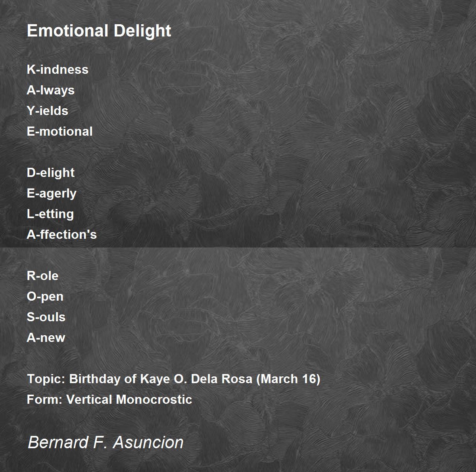
Task: Click the line Y-ields
Action: (x=48, y=111)
